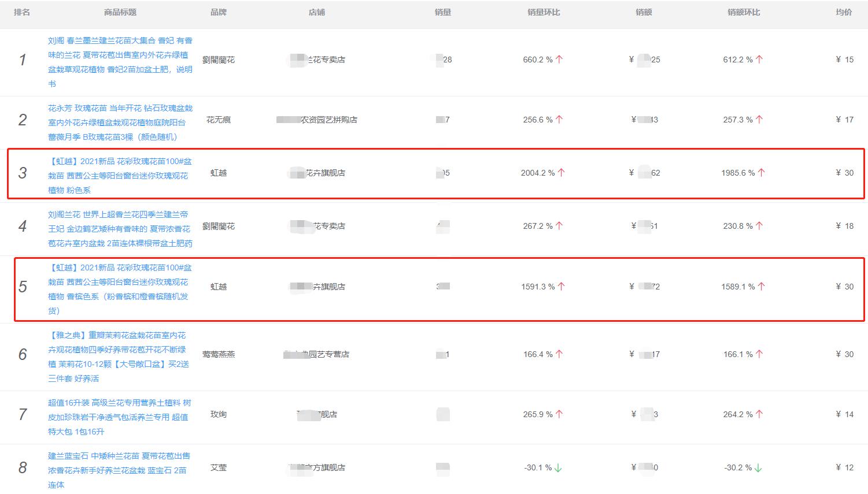Open the 刘阁 春兰墨兰建兰花苗大集合 product link
The image size is (868, 494).
click(120, 62)
